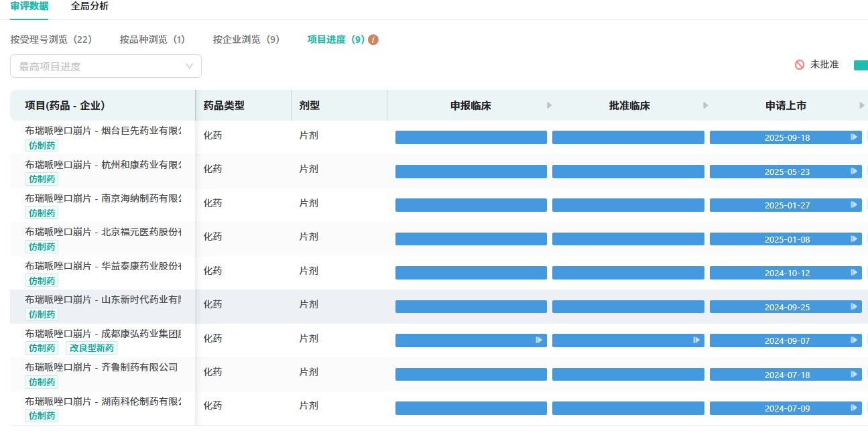868x435 pixels.
Task: Click the arrow right of 批准临床 header
Action: pos(706,105)
